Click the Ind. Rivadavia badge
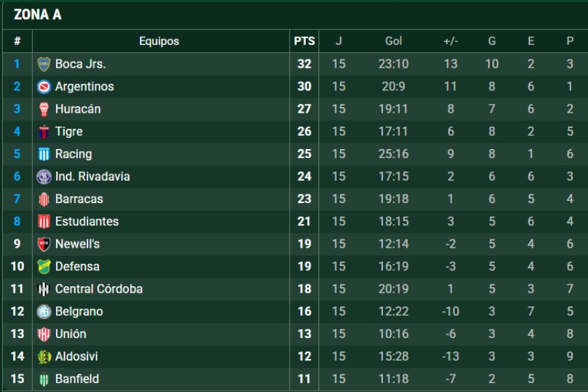Viewport: 588px width, 392px height. coord(44,176)
